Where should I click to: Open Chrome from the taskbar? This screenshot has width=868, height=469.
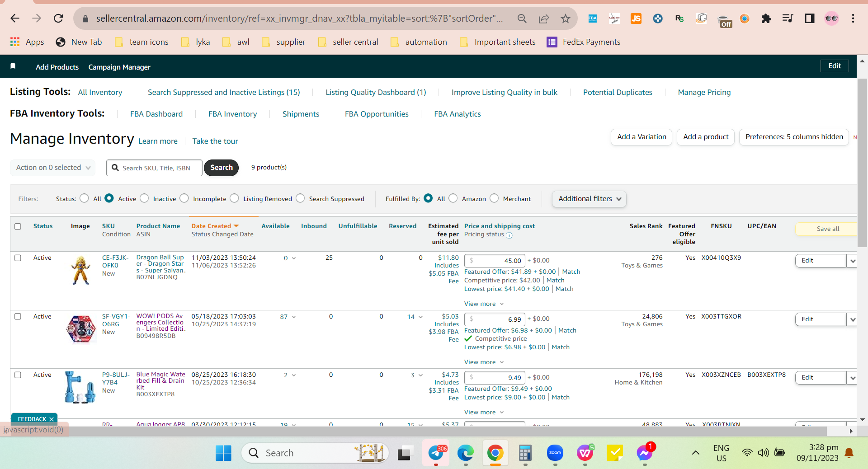[x=495, y=453]
